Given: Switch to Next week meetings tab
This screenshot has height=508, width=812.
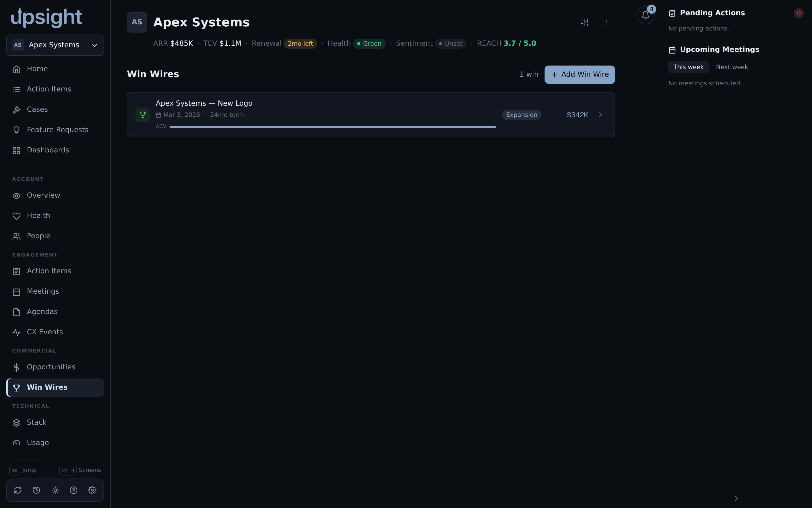Looking at the screenshot, I should tap(732, 67).
